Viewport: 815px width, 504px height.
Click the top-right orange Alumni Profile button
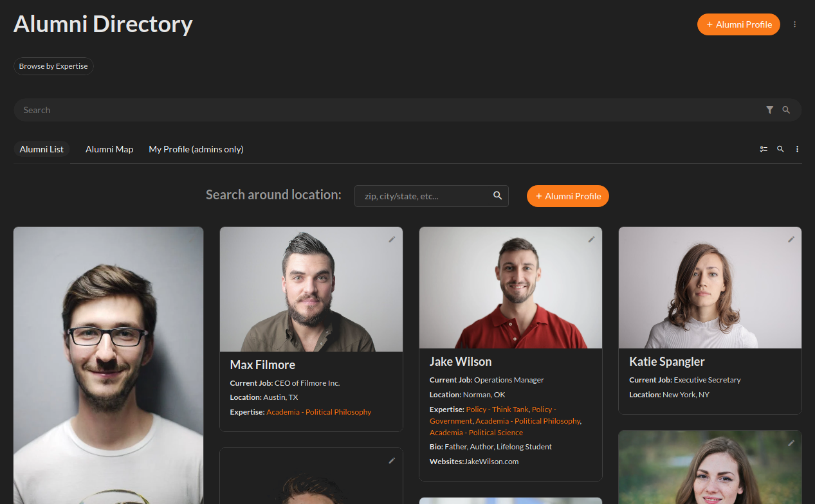tap(738, 24)
